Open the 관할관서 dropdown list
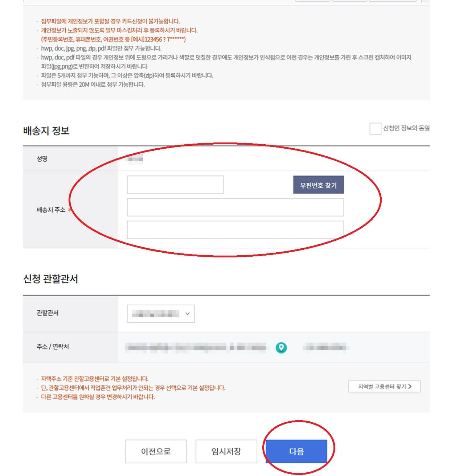Screen dimensions: 459x476 point(161,314)
